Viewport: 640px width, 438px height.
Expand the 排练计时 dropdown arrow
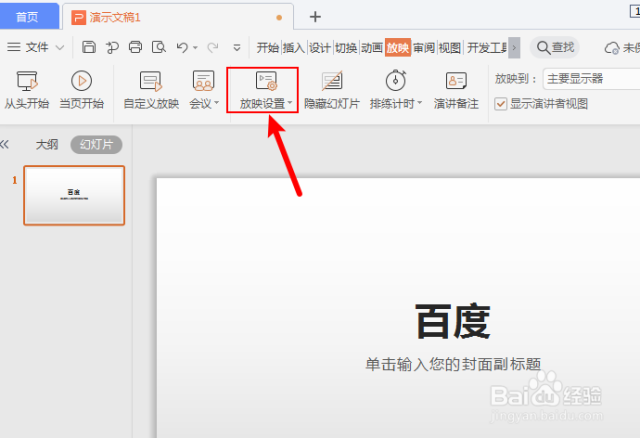pos(419,102)
